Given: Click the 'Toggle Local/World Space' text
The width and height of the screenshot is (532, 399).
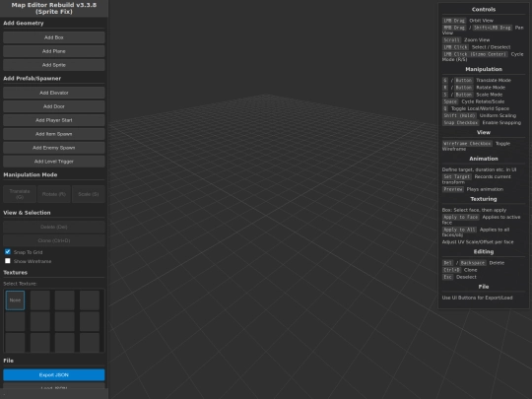Looking at the screenshot, I should coord(480,109).
